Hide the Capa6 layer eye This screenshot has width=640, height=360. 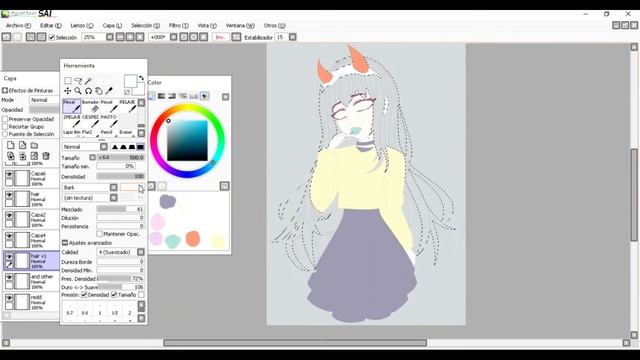click(9, 175)
